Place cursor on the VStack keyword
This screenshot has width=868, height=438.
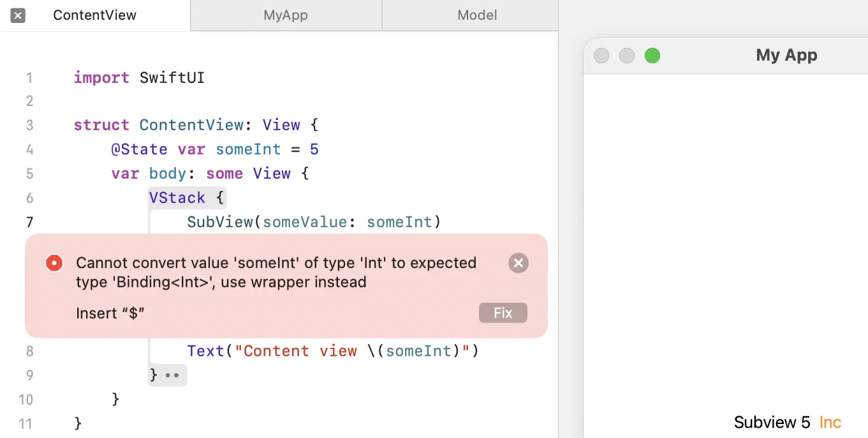177,198
